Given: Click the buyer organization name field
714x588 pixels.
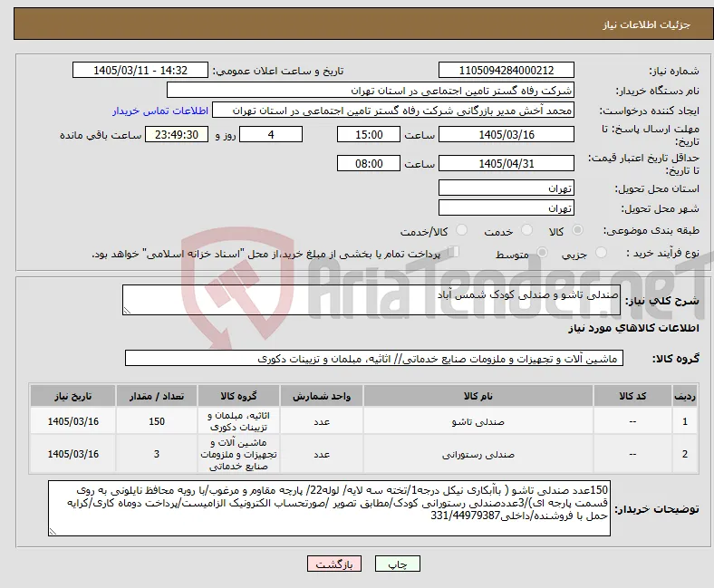Looking at the screenshot, I should (x=371, y=91).
